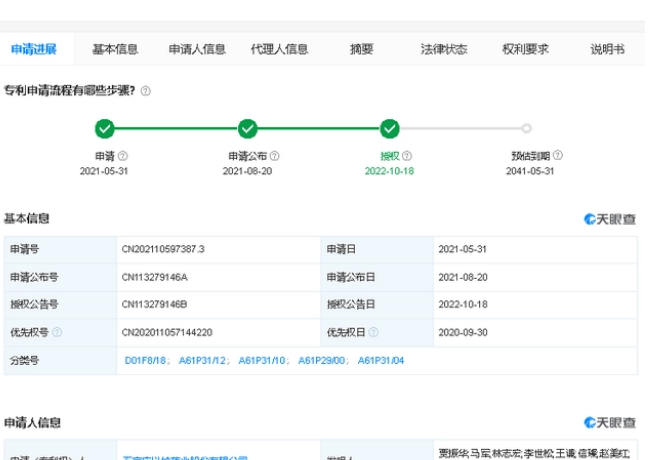
Task: Click help icon next to 申请公布 label
Action: click(275, 156)
